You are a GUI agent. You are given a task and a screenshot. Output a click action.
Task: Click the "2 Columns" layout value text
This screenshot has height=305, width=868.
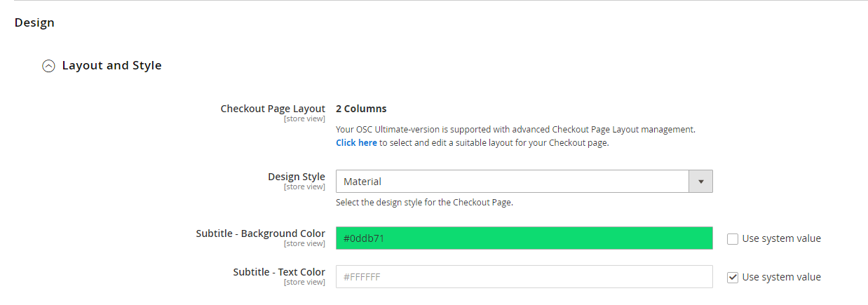point(361,109)
